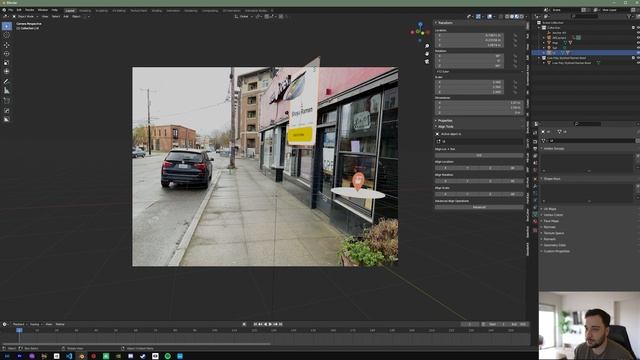Click the Advanced align button
The height and width of the screenshot is (360, 640).
click(x=479, y=207)
